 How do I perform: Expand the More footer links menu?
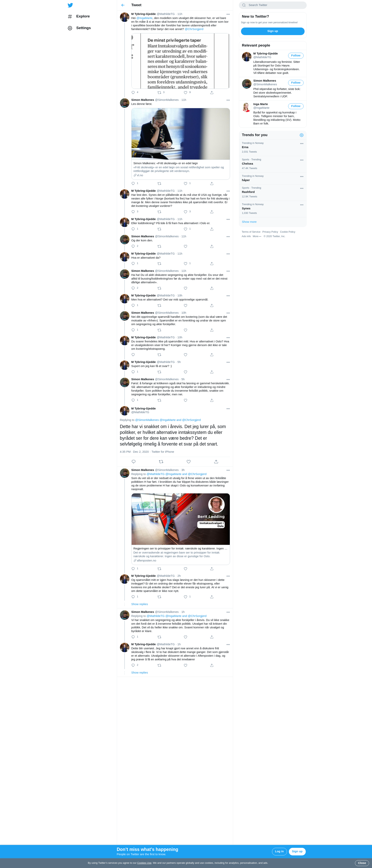pos(257,236)
